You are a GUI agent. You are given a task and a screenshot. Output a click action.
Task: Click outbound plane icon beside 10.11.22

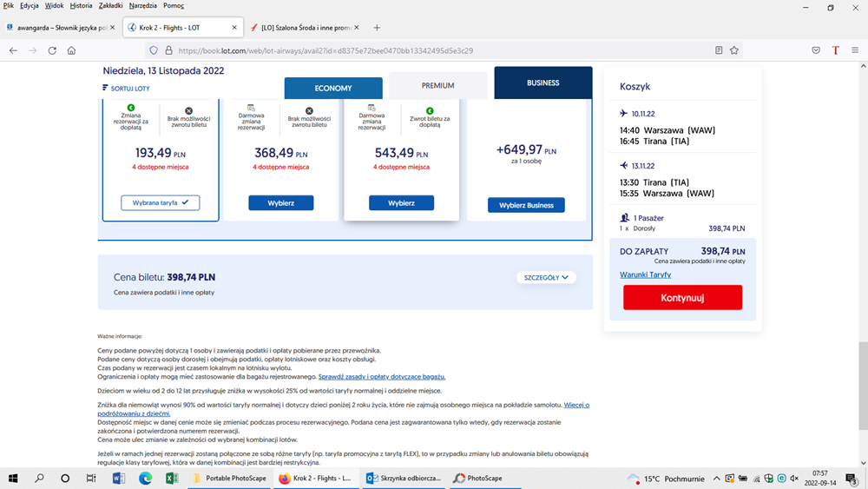click(x=624, y=114)
